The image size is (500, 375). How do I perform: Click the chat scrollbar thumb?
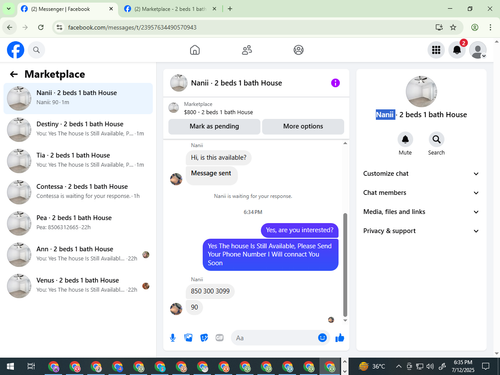345,265
